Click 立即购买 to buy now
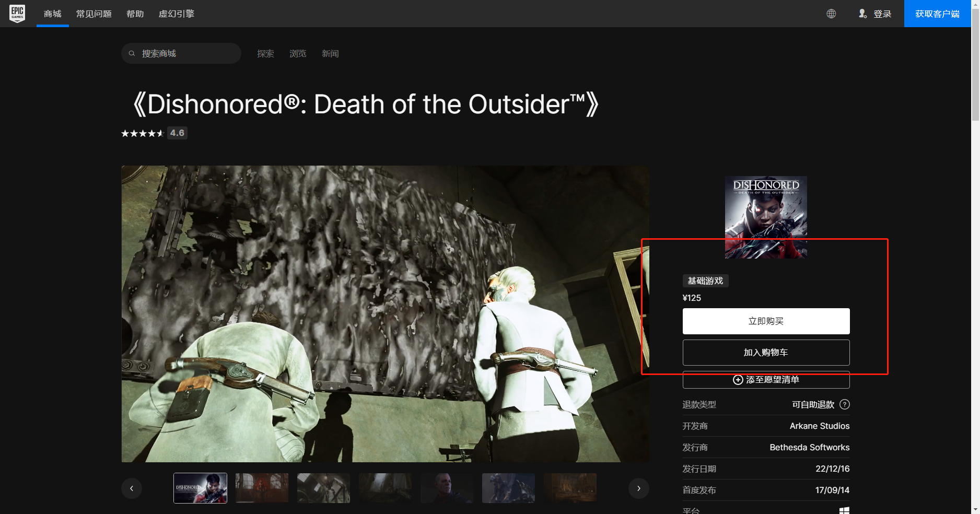The height and width of the screenshot is (514, 980). point(766,321)
